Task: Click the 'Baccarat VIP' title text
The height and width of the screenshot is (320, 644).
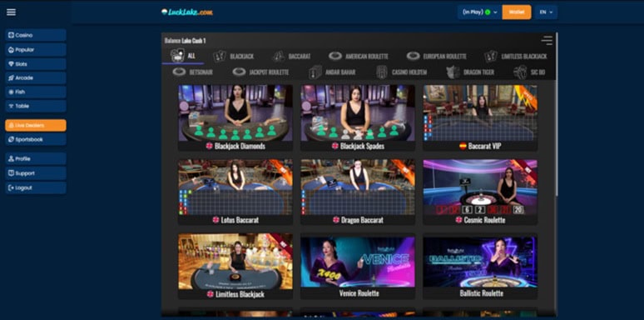Action: coord(484,146)
